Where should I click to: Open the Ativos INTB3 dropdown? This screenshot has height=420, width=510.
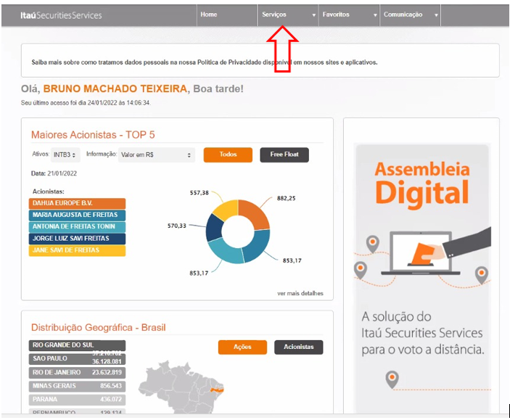(x=65, y=155)
